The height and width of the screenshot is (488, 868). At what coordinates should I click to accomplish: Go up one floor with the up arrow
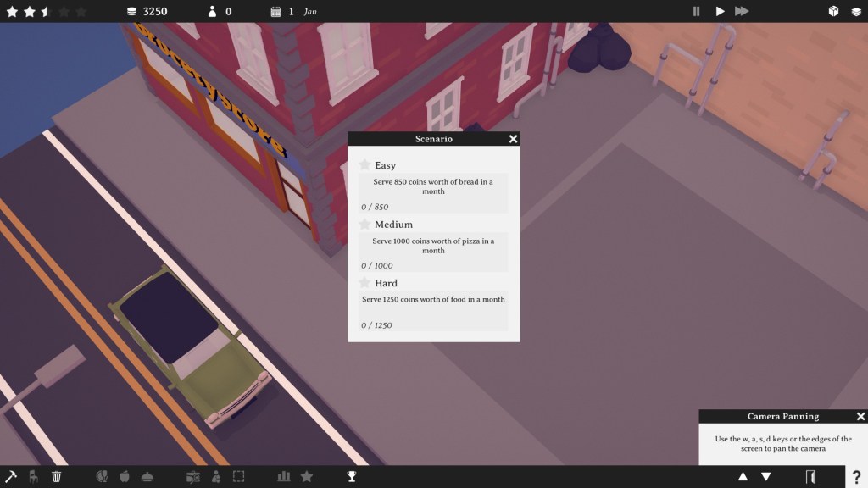[x=743, y=476]
